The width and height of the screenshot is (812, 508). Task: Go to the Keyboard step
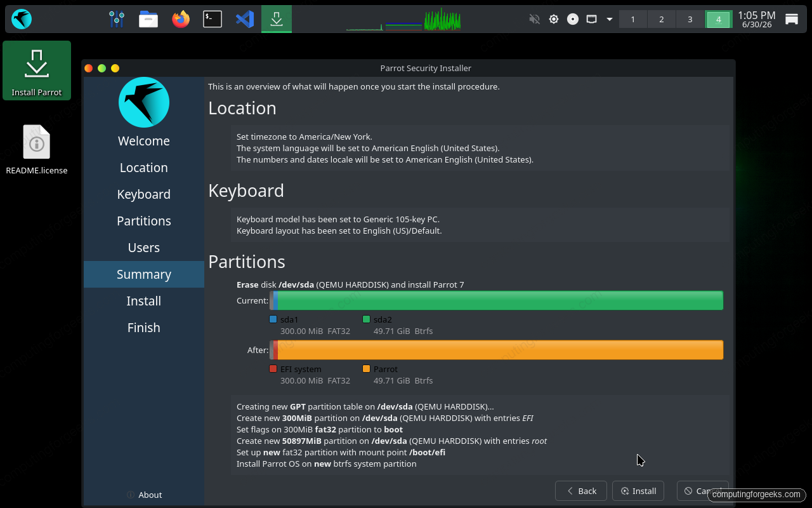coord(144,194)
